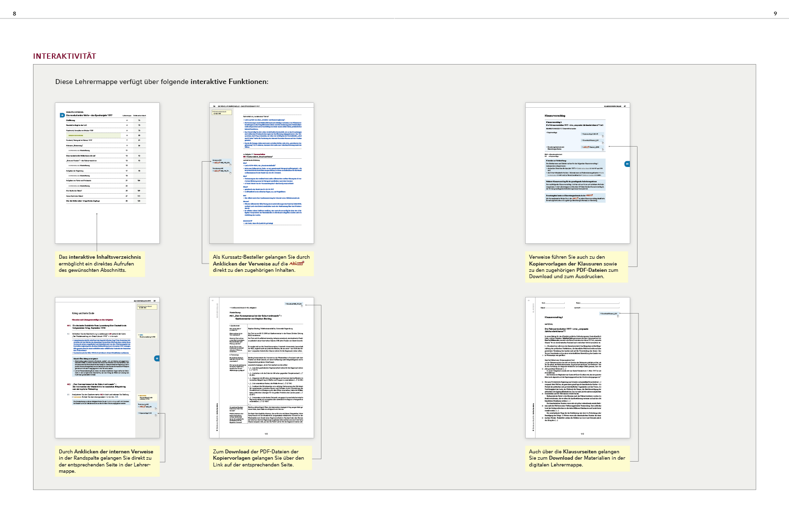Click the INTERAKTIVITÄT section heading
This screenshot has width=789, height=532.
click(65, 56)
